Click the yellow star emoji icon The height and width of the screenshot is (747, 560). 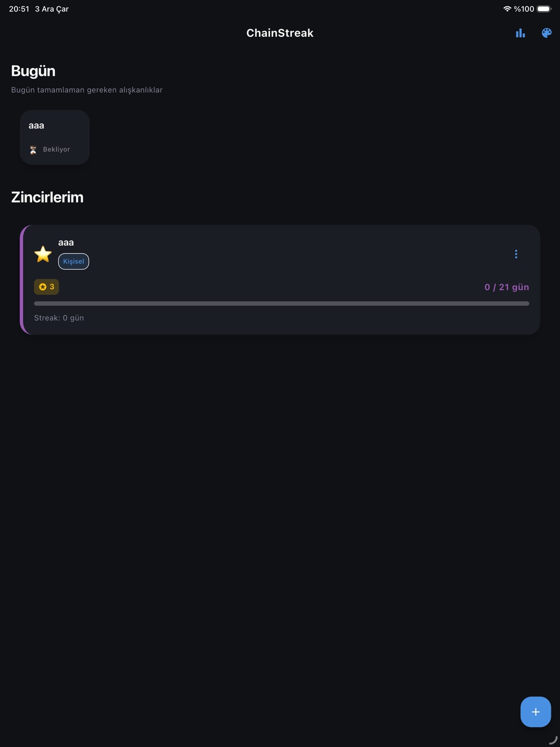tap(43, 254)
